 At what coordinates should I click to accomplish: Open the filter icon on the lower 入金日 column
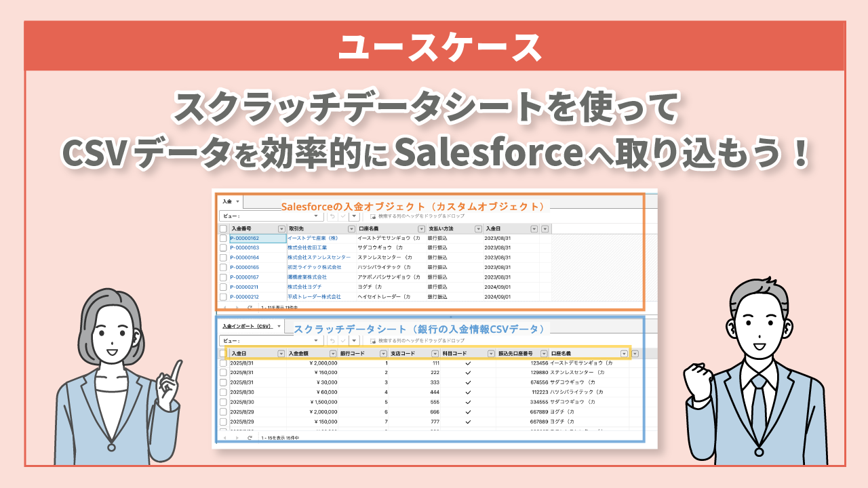click(281, 354)
